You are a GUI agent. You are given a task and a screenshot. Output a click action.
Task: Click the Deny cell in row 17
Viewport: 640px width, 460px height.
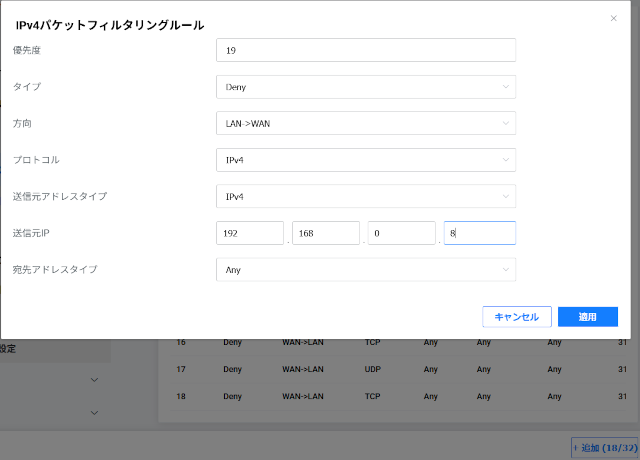point(233,369)
